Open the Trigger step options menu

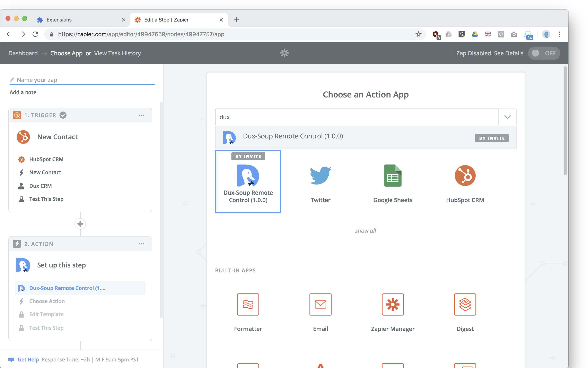coord(142,115)
